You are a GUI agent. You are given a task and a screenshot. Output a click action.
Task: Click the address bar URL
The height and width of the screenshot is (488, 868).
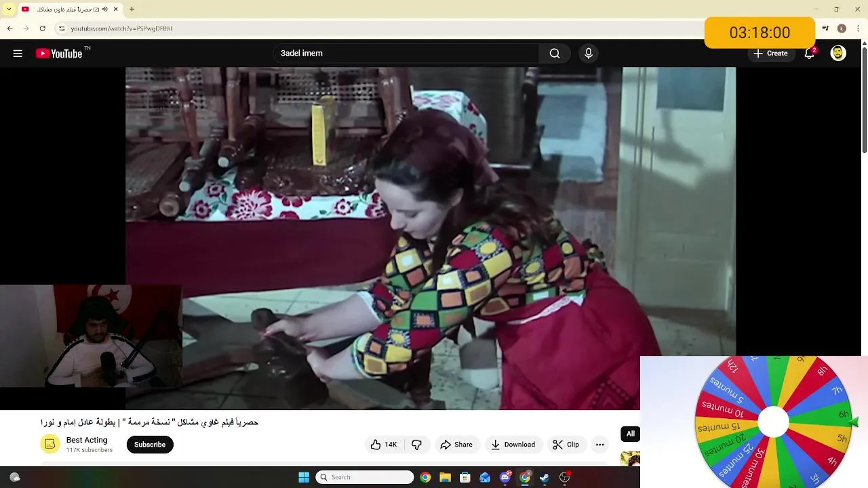(x=121, y=28)
